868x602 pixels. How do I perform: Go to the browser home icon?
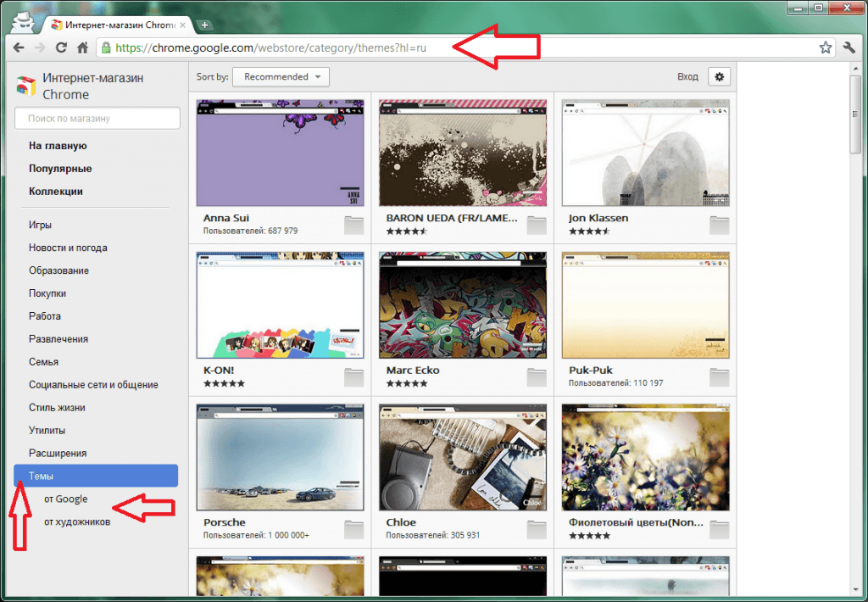coord(82,47)
